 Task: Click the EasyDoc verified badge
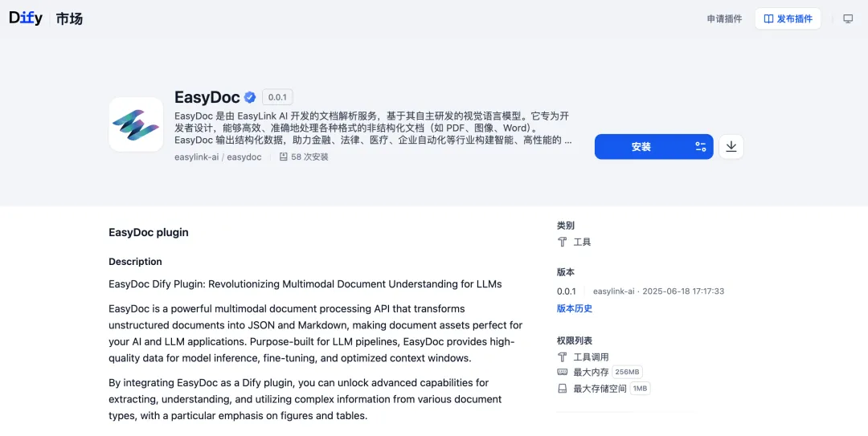250,97
